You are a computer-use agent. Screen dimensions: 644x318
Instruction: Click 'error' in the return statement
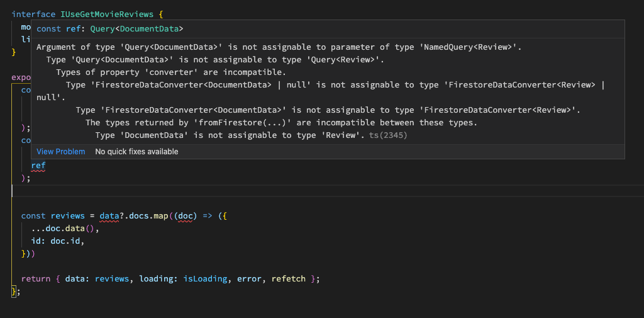point(249,279)
